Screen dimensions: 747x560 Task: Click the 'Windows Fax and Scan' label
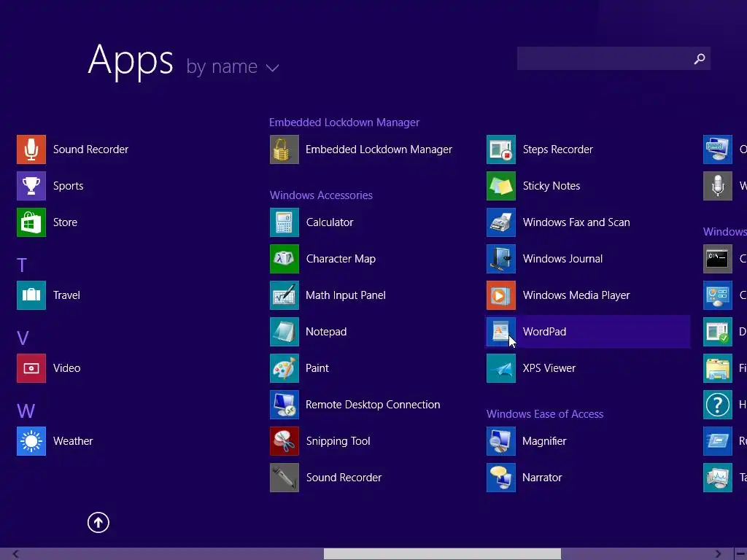576,222
